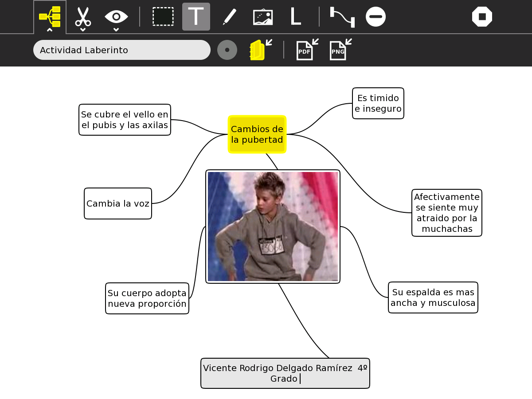Export the map as PNG
This screenshot has height=399, width=532.
pos(340,50)
